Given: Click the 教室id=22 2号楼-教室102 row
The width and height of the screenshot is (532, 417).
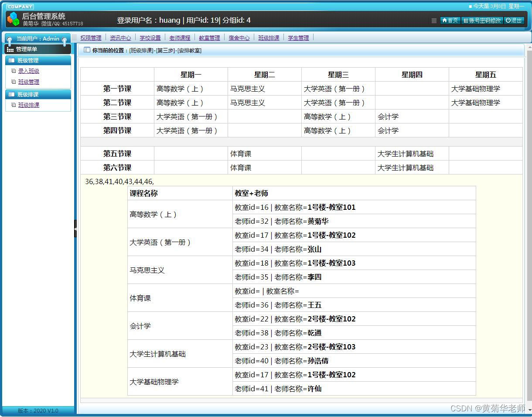Looking at the screenshot, I should pos(354,319).
